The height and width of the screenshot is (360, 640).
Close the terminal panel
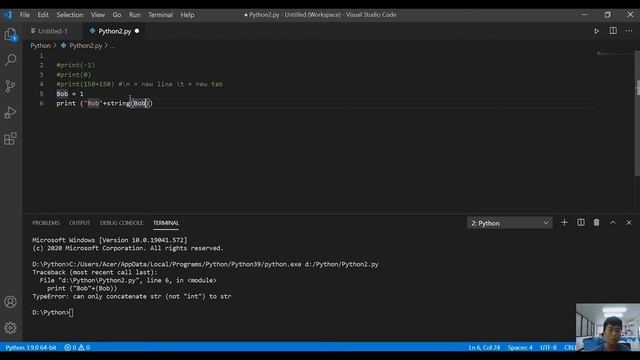coord(629,222)
